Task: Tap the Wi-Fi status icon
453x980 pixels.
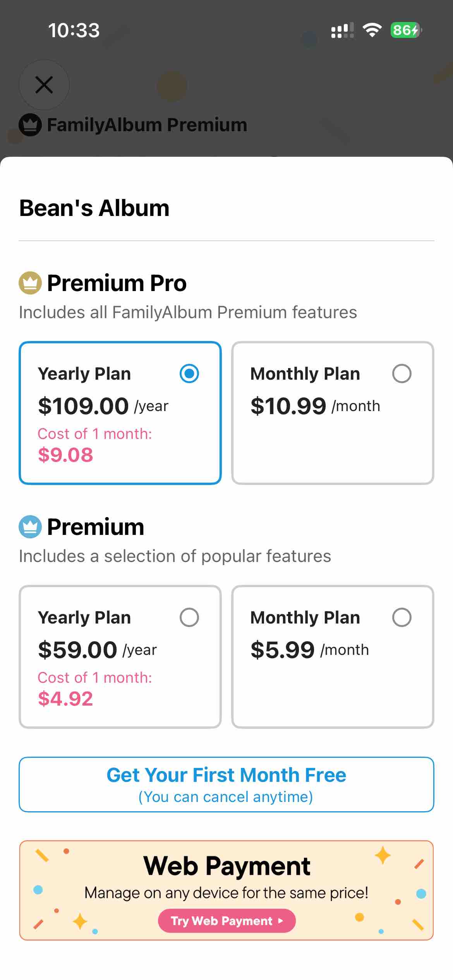Action: pyautogui.click(x=372, y=30)
